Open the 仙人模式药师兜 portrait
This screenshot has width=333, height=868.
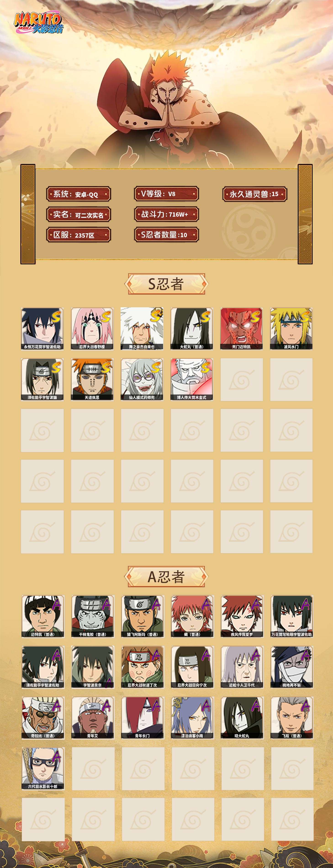(x=142, y=379)
